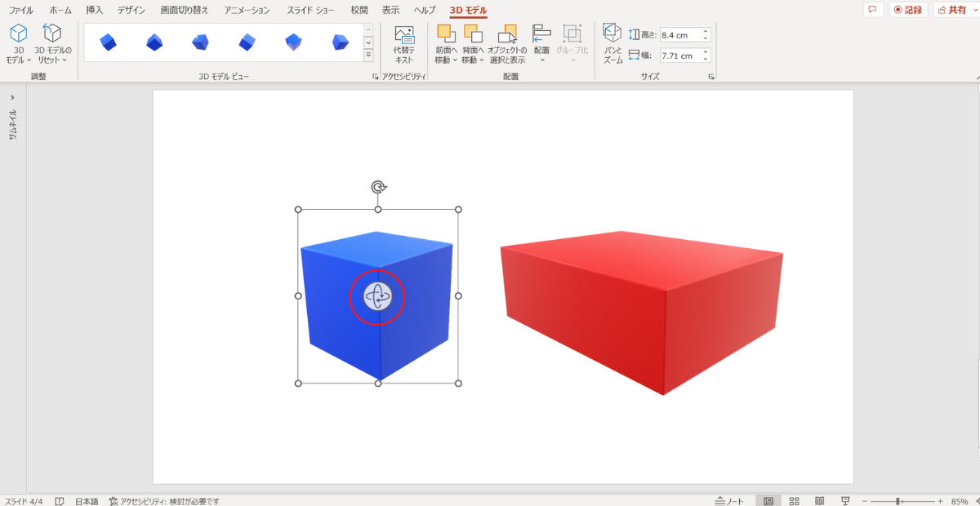Open the サイズ dialog launcher
Image resolution: width=980 pixels, height=506 pixels.
[711, 77]
